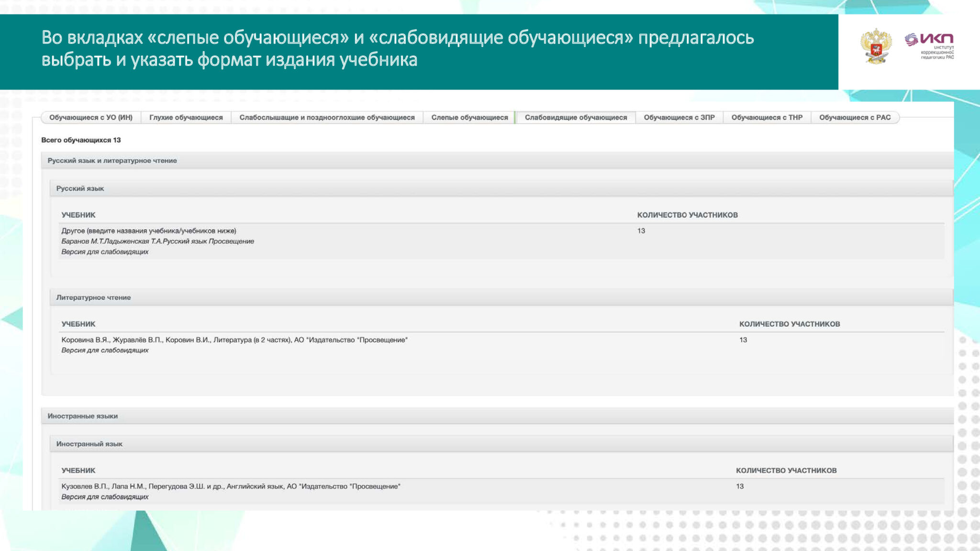
Task: Click the ИКП institute logo
Action: 929,46
